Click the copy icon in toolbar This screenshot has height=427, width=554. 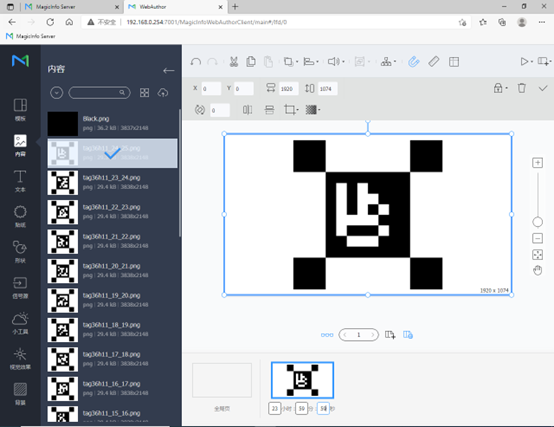(x=251, y=61)
